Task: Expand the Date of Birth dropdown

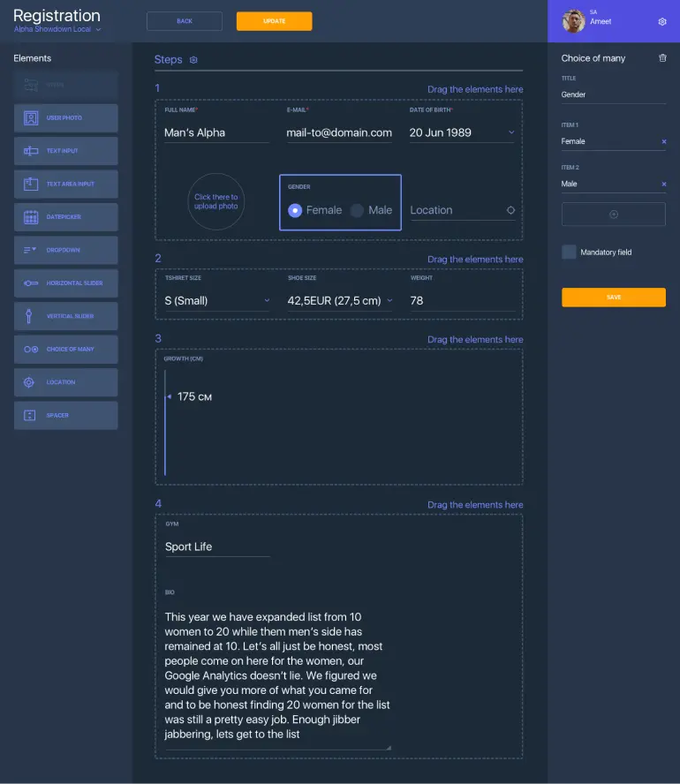Action: coord(511,133)
